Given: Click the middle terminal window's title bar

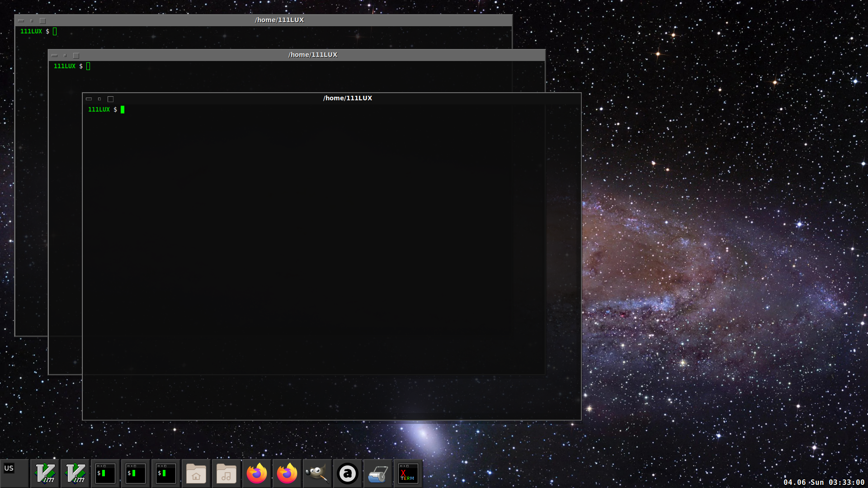Looking at the screenshot, I should [313, 55].
